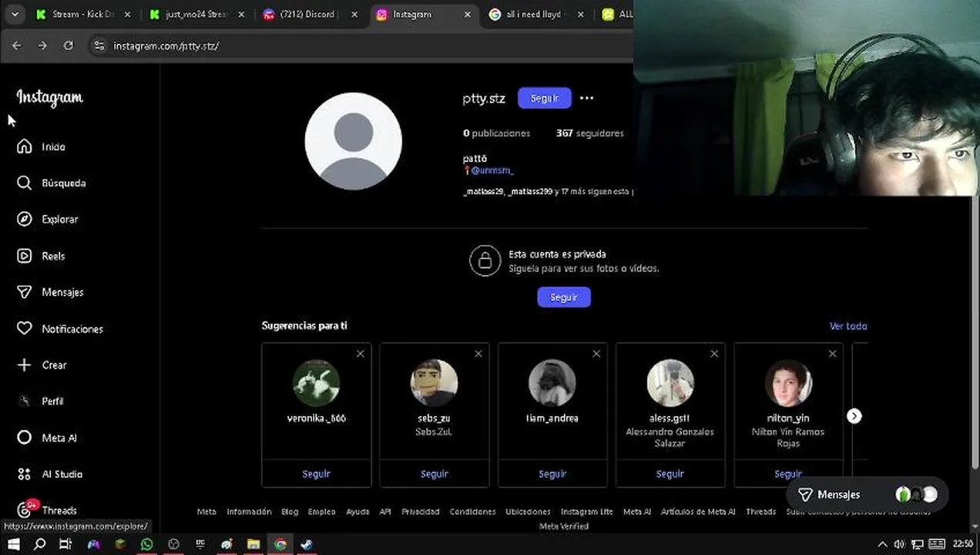The height and width of the screenshot is (555, 980).
Task: Open Chrome tab search dropdown
Action: [15, 15]
